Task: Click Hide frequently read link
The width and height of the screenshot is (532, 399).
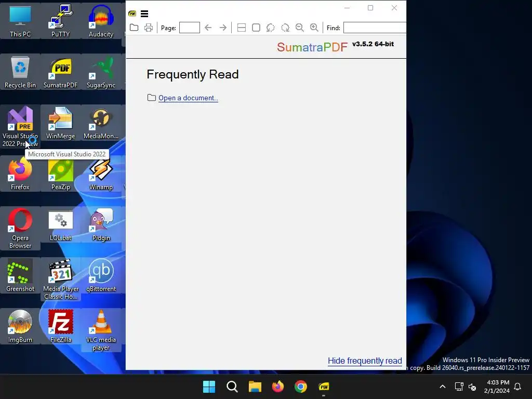Action: pyautogui.click(x=365, y=361)
